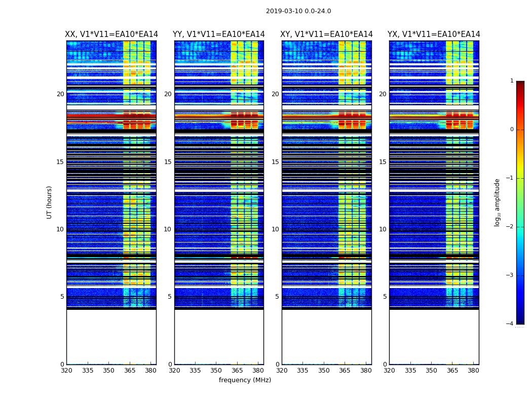Select the XX panel title text
532x405 pixels.
(111, 34)
